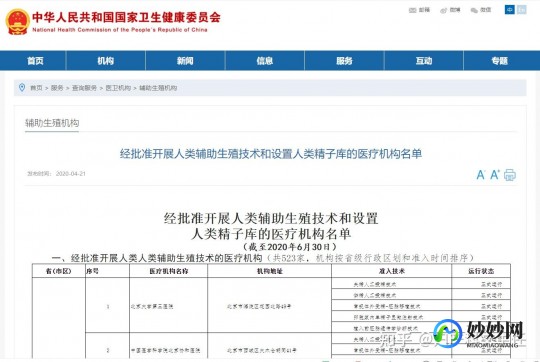Viewport: 540px width, 362px height.
Task: Open the 新闻 navigation menu item
Action: [185, 61]
